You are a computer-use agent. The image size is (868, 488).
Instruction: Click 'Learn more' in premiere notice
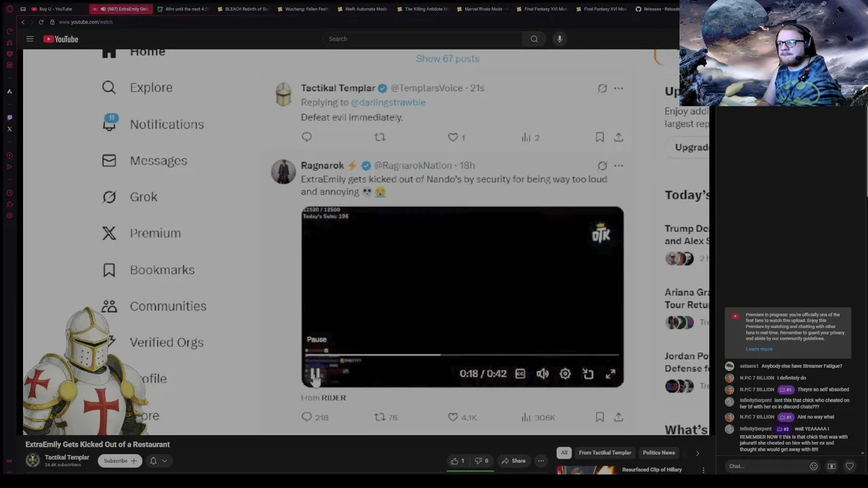759,349
